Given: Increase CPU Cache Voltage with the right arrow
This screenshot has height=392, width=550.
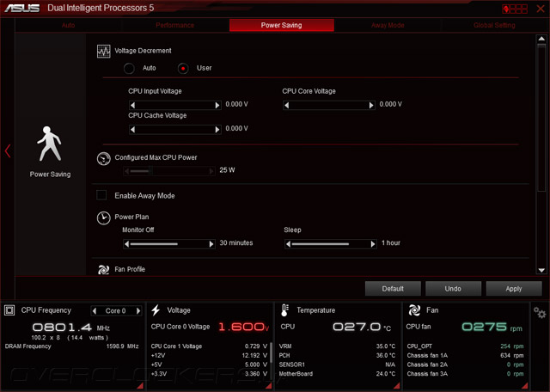Looking at the screenshot, I should tap(217, 130).
